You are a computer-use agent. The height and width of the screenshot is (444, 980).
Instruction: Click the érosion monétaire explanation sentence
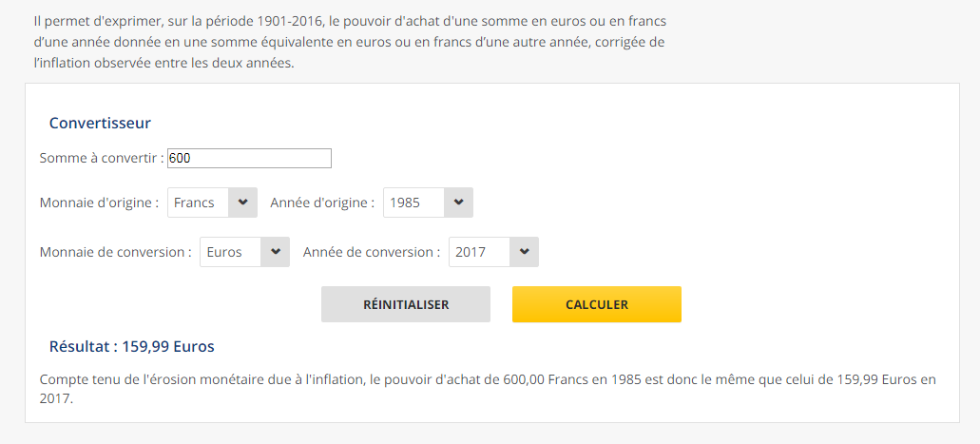tap(489, 389)
